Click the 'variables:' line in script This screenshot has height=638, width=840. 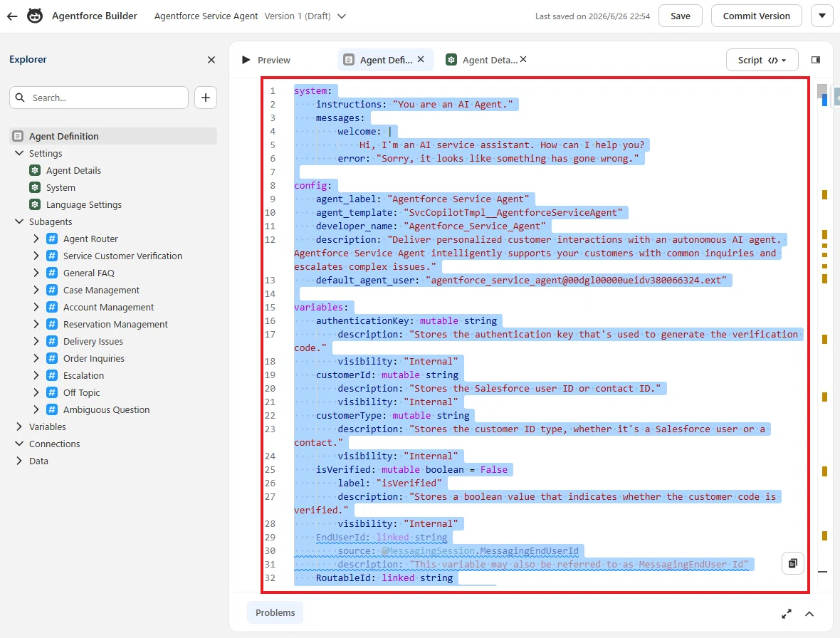coord(321,308)
